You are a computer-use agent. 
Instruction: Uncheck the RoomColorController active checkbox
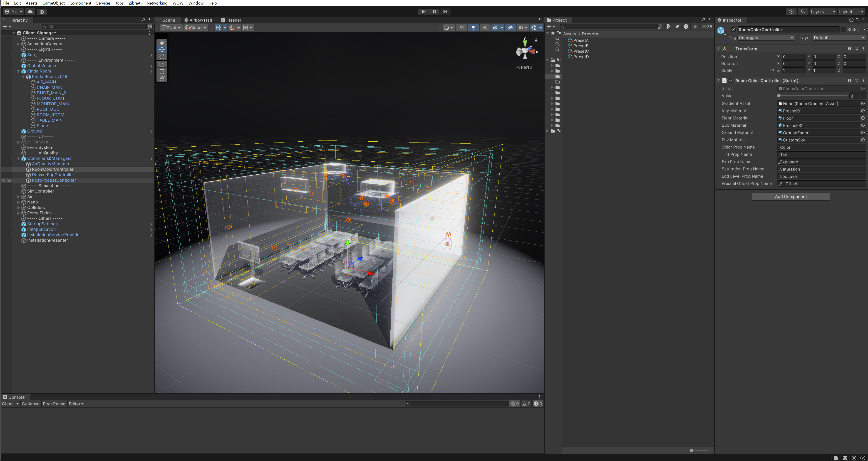coord(733,30)
